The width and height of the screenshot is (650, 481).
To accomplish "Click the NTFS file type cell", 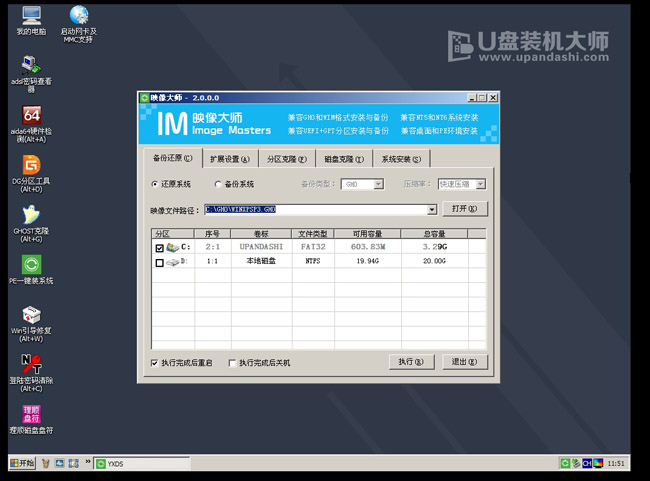I will pos(313,261).
